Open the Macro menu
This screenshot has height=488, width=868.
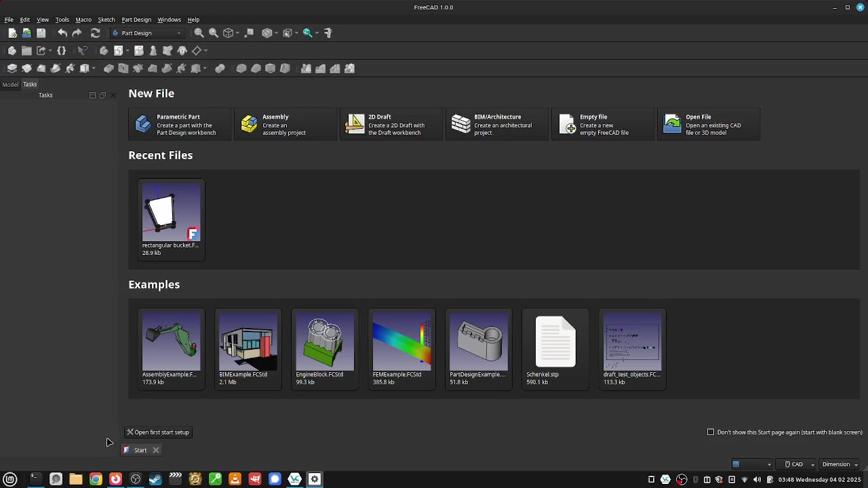pos(83,20)
